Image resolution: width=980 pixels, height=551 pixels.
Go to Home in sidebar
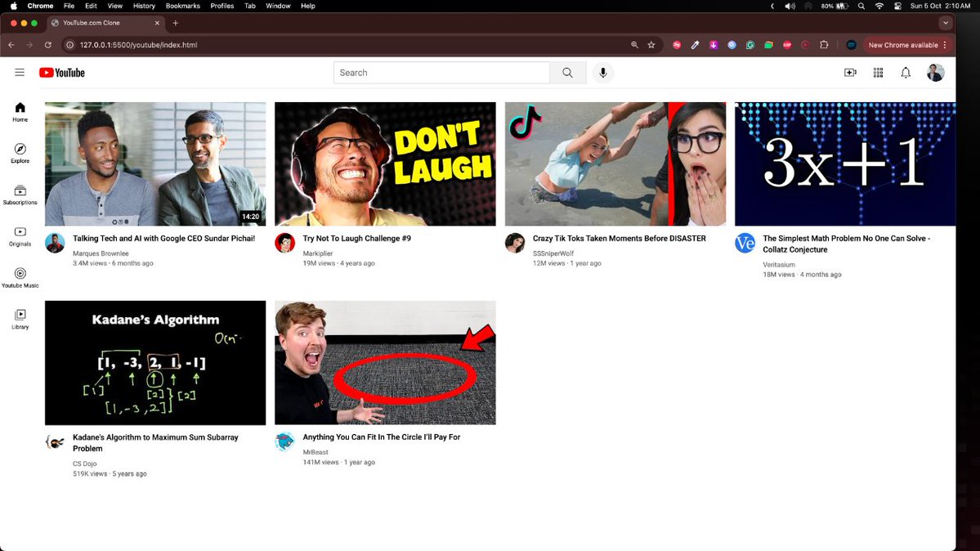pyautogui.click(x=20, y=112)
